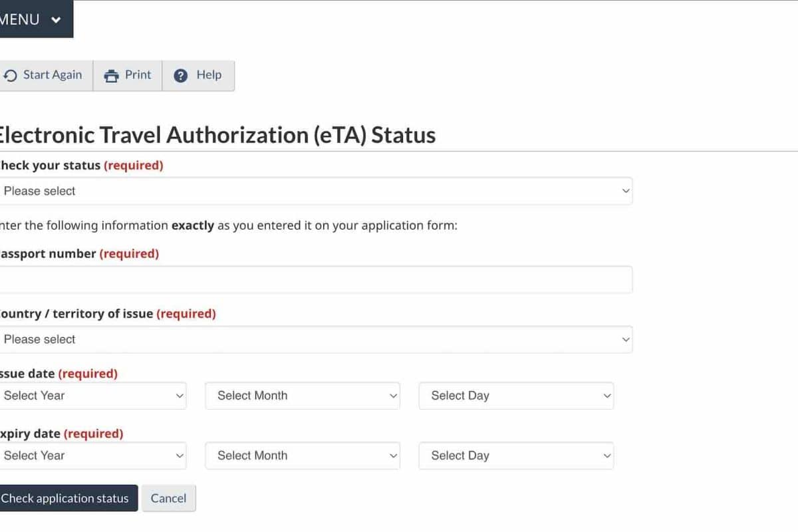Click the Start Again refresh icon
Image resolution: width=798 pixels, height=532 pixels.
pos(10,76)
